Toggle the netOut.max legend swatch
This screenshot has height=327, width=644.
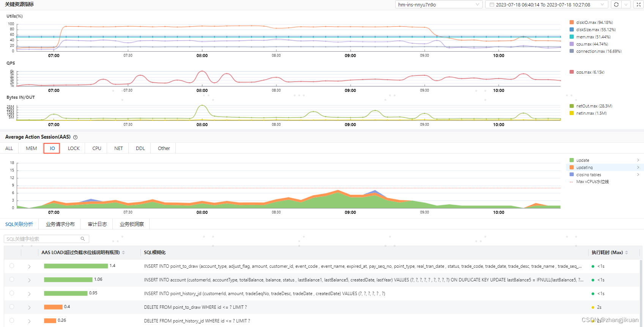click(571, 106)
